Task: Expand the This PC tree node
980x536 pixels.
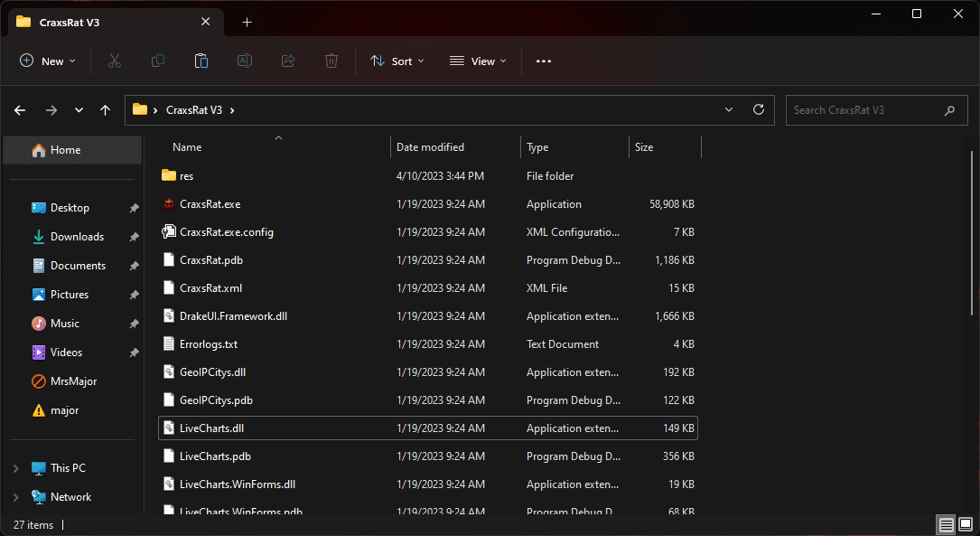Action: tap(15, 468)
